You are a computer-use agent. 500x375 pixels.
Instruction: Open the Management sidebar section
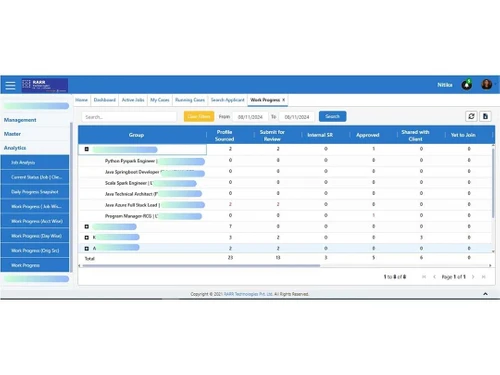(x=20, y=120)
